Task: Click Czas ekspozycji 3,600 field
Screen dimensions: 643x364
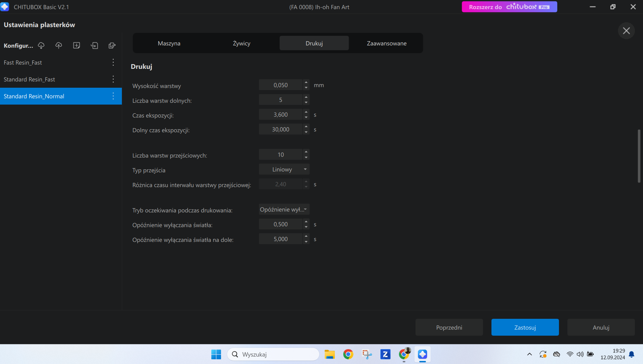Action: (x=280, y=115)
